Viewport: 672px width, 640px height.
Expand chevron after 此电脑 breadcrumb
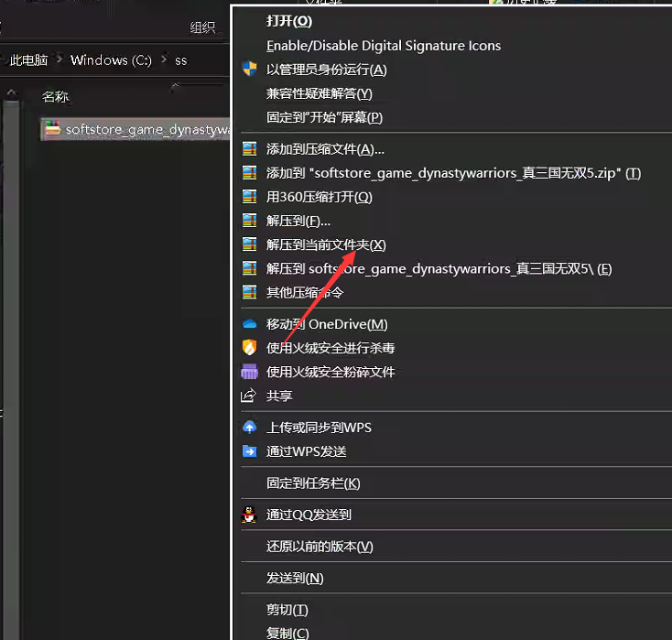pyautogui.click(x=60, y=60)
